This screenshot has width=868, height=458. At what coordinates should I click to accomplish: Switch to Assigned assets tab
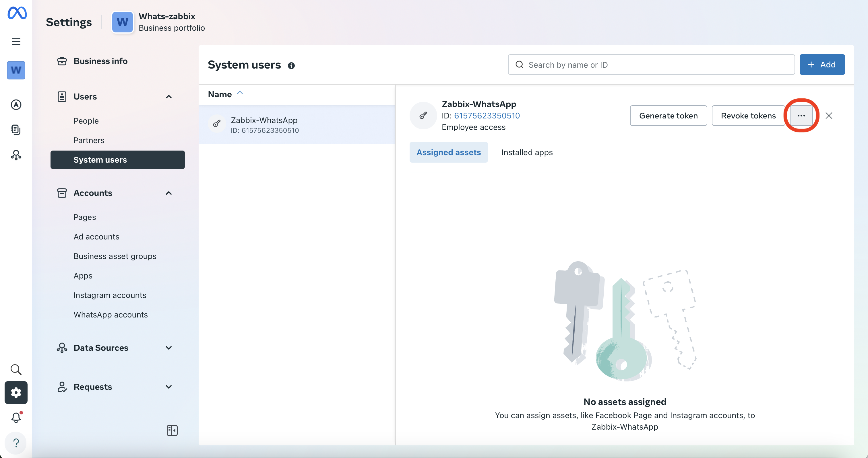[448, 152]
